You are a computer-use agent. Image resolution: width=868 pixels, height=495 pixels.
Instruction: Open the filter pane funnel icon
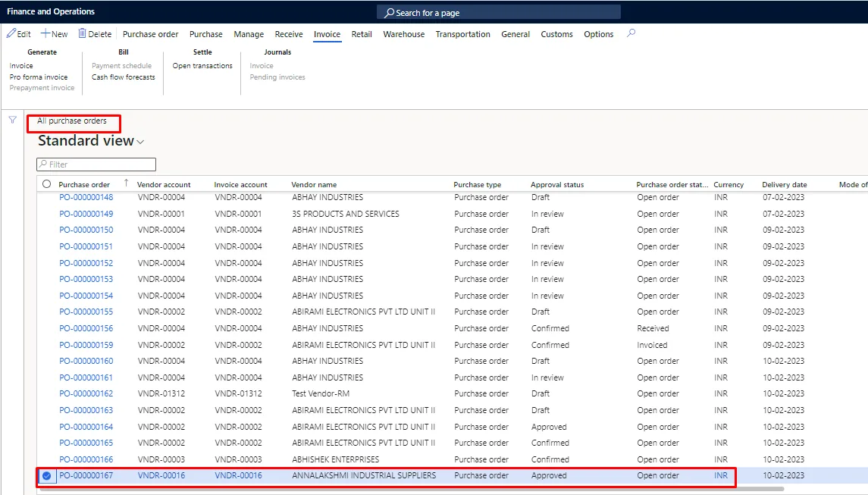click(x=12, y=120)
